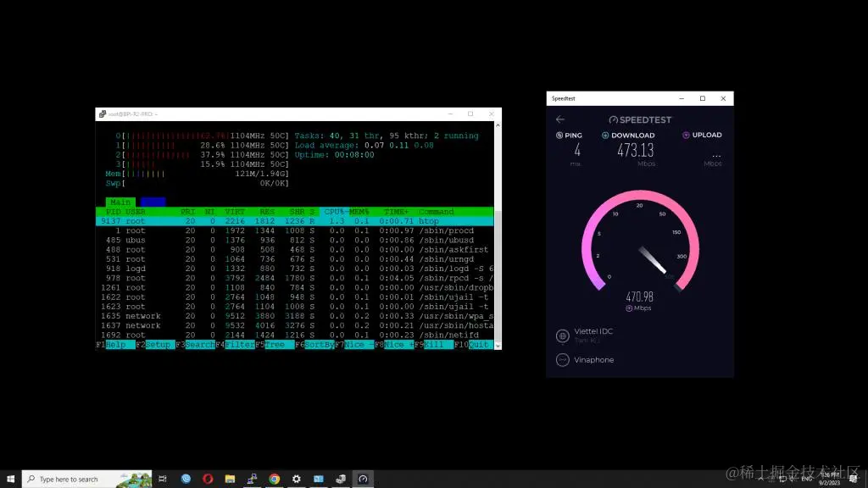Viewport: 868px width, 488px height.
Task: Click the Vinaphone provider icon
Action: (563, 359)
